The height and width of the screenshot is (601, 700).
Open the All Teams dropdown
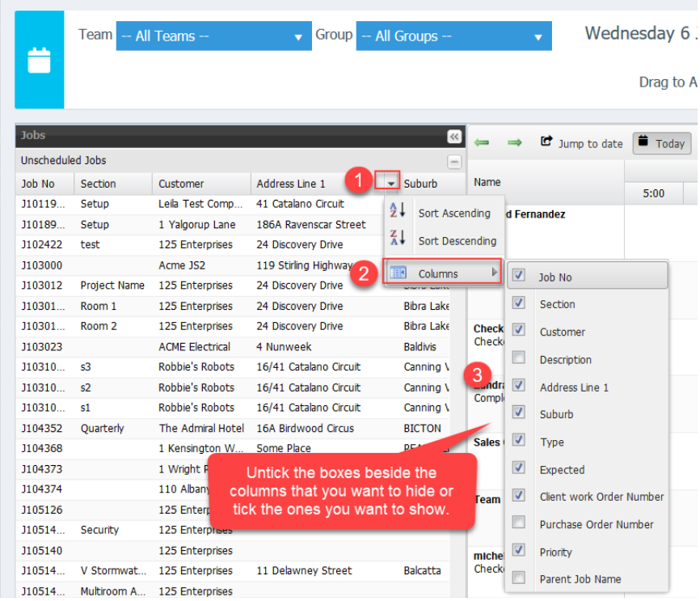(213, 36)
